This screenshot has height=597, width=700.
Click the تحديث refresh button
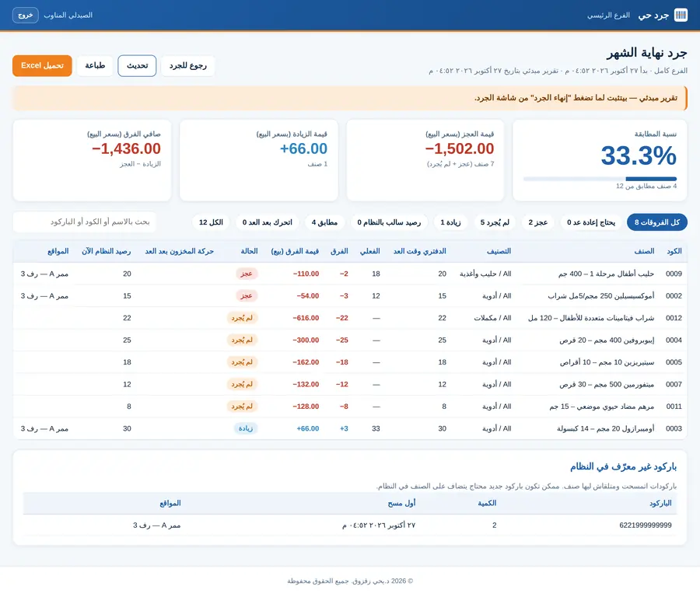pos(137,65)
